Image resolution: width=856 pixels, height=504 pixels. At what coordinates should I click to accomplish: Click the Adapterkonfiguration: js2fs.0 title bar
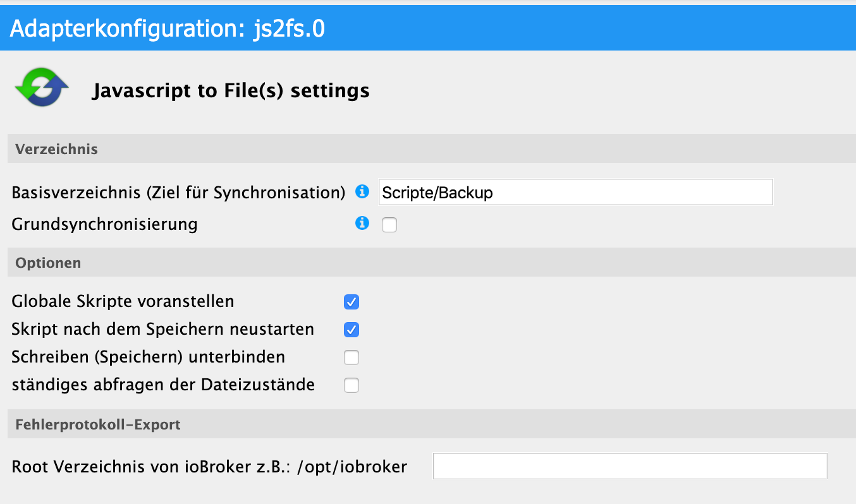click(x=168, y=28)
